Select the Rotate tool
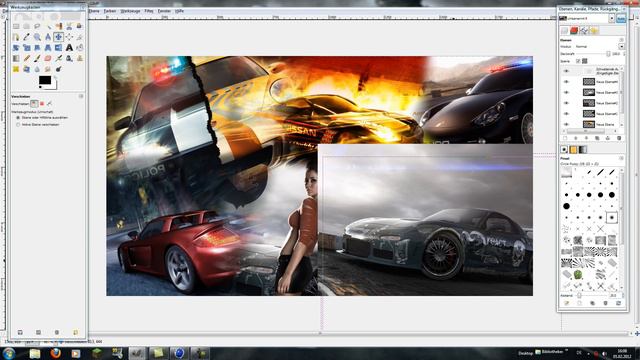 coord(16,47)
